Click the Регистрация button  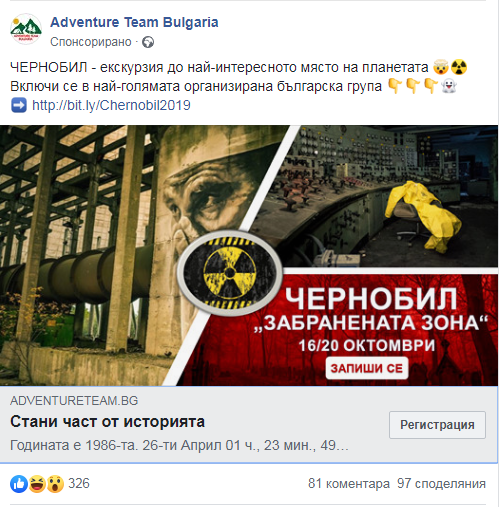point(437,425)
